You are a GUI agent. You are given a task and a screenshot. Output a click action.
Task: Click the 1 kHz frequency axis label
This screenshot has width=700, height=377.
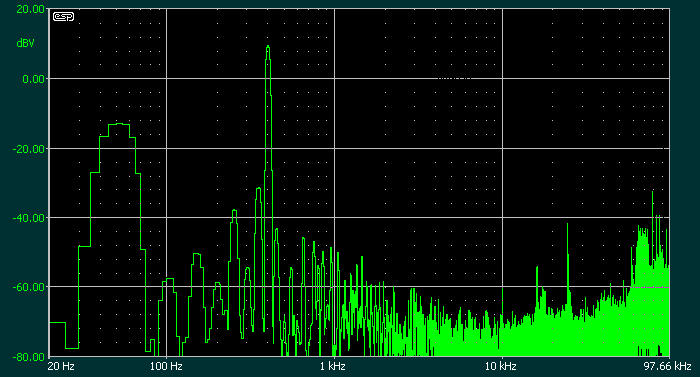pos(333,367)
